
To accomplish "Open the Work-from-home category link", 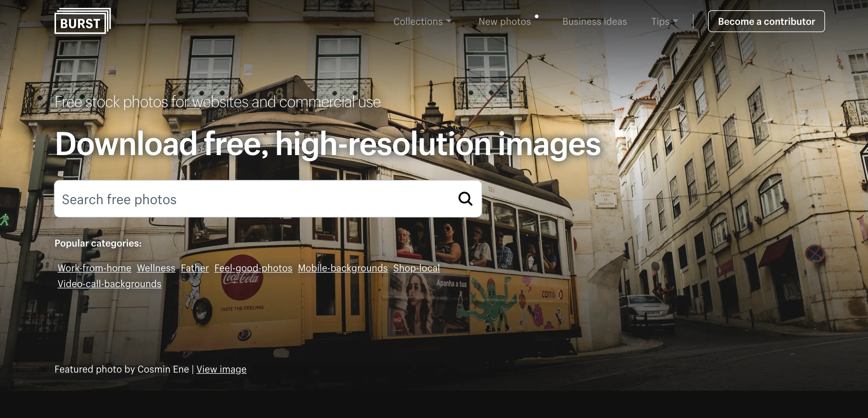I will coord(94,268).
